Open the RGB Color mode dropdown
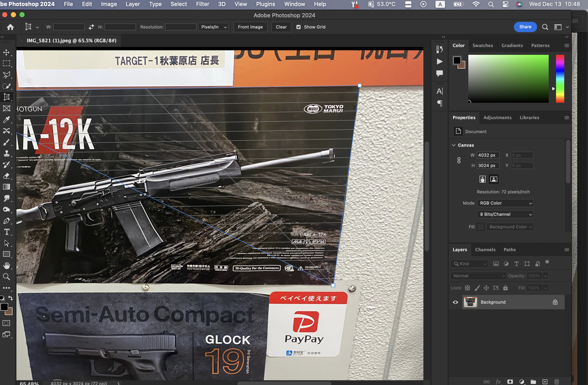Image resolution: width=588 pixels, height=385 pixels. pos(505,203)
